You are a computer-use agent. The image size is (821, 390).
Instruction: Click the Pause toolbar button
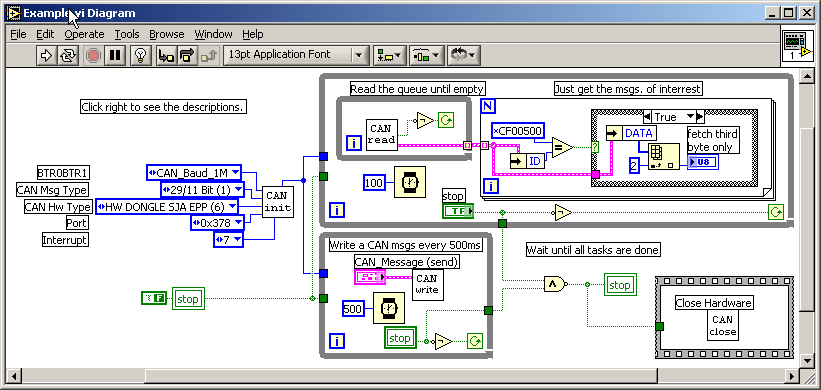[x=115, y=55]
